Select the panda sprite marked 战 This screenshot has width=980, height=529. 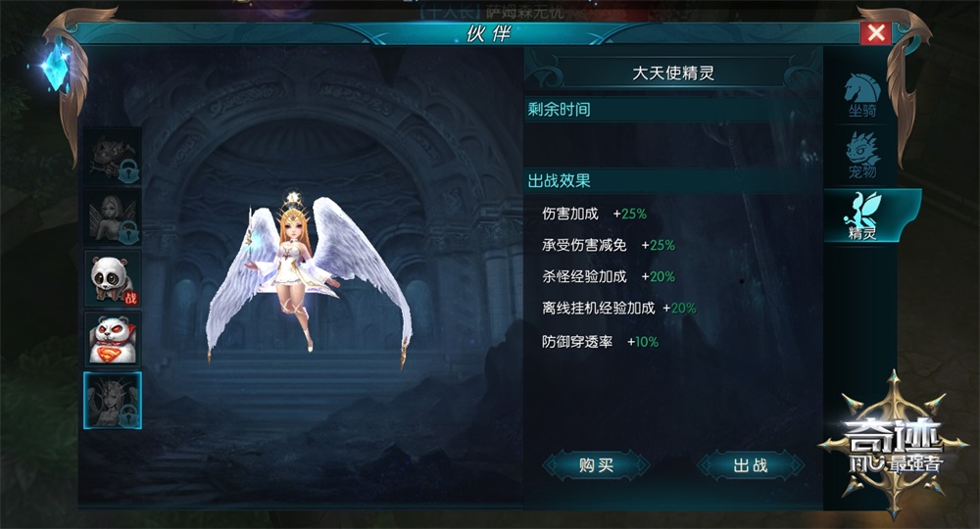113,278
